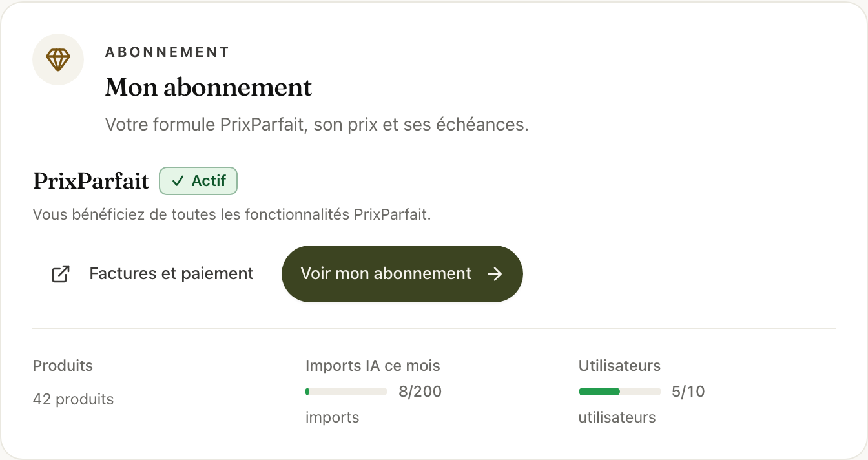Click the features text below PrixParfait
Image resolution: width=868 pixels, height=460 pixels.
click(x=232, y=214)
